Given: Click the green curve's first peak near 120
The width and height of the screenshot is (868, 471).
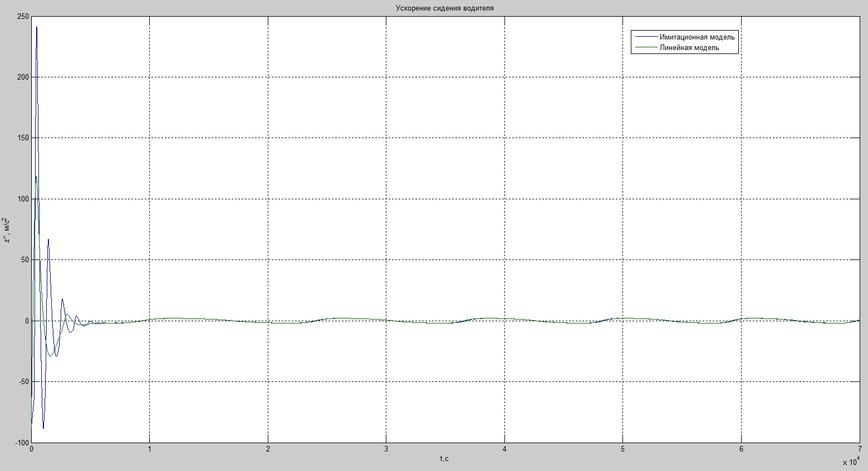Looking at the screenshot, I should click(36, 176).
